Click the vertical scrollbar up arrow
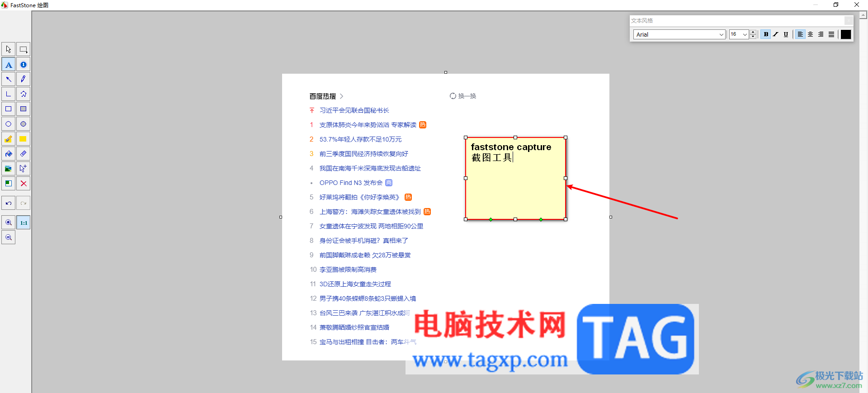 point(863,15)
